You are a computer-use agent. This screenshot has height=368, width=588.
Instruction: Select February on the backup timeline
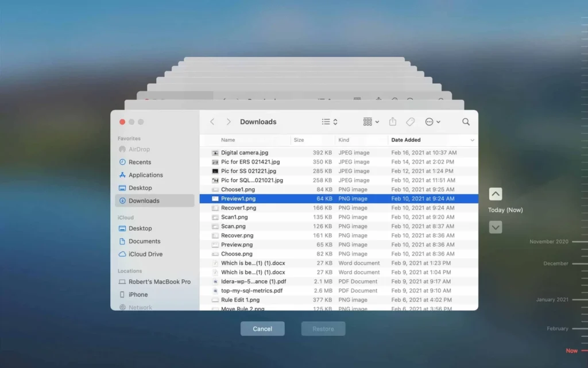coord(557,328)
